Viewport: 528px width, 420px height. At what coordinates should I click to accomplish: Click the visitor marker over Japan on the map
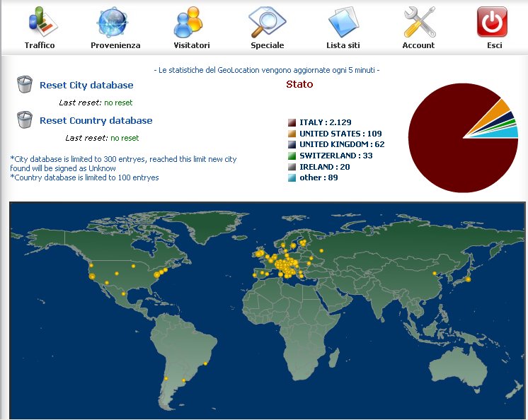[468, 279]
